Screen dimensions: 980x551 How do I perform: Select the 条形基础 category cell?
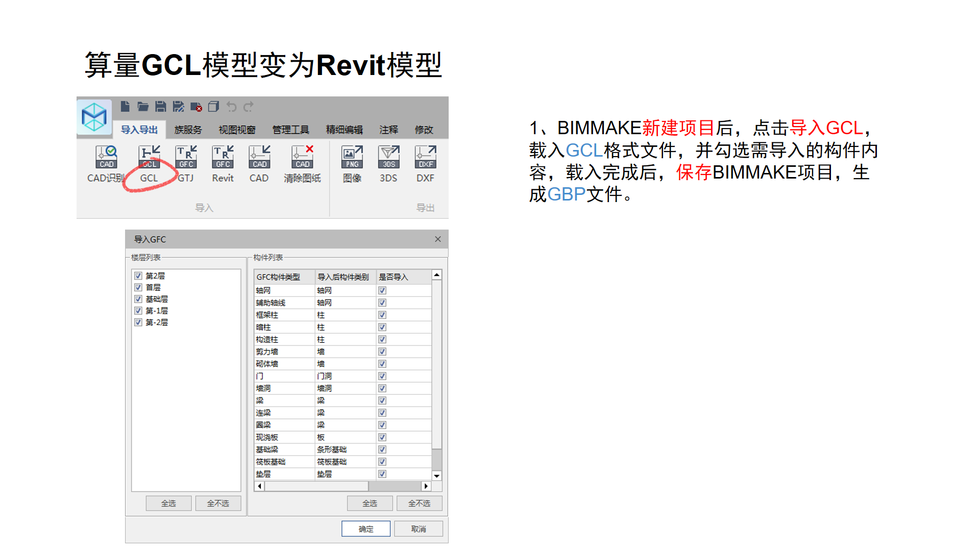click(346, 449)
